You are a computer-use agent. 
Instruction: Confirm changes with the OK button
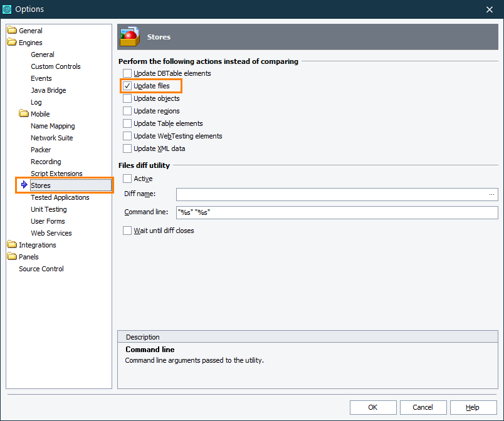[372, 407]
